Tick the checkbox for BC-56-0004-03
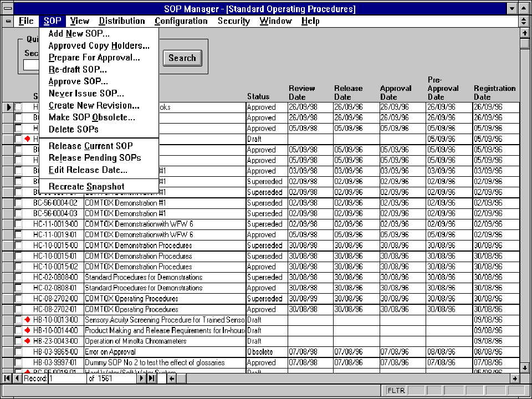532x399 pixels. [18, 213]
